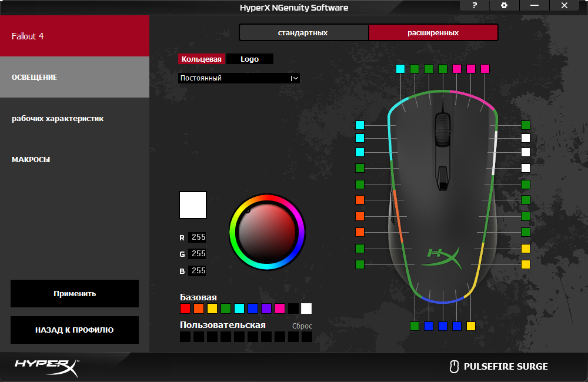Pick black from the Базовая palette
This screenshot has width=588, height=382.
tap(293, 309)
